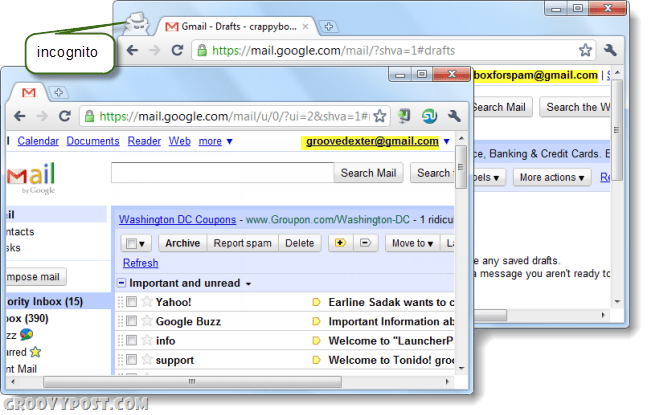Viewport: 650px width, 415px height.
Task: Collapse the Important and unread section
Action: tap(121, 283)
